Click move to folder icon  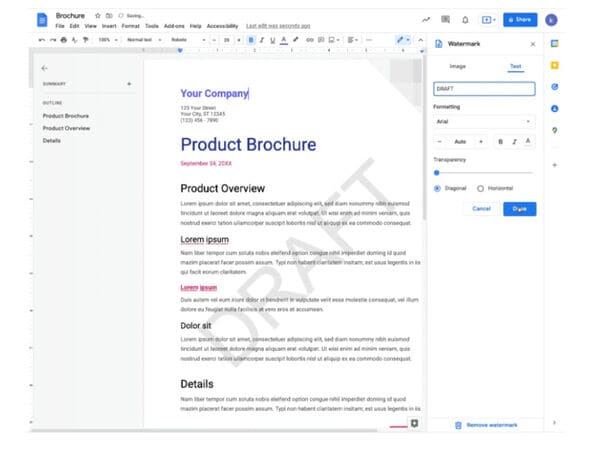coord(109,16)
